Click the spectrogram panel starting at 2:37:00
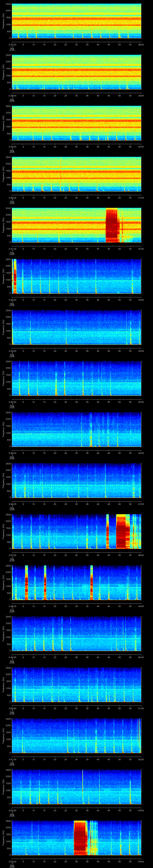This screenshot has height=868, width=153. (x=77, y=21)
